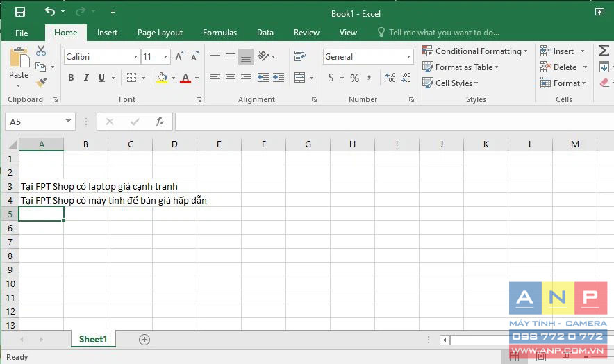This screenshot has height=364, width=614.
Task: Open the Paste options arrow
Action: tap(18, 86)
